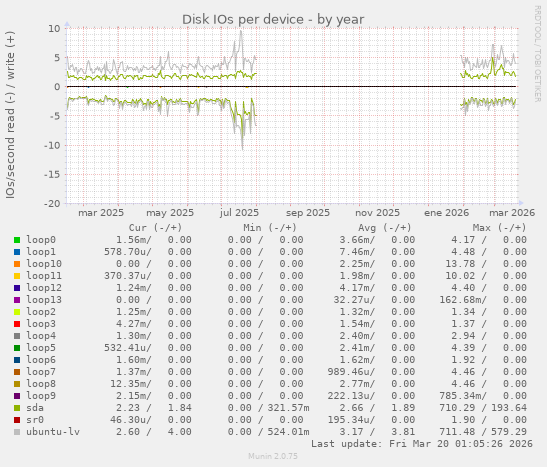Viewport: 547px width, 467px height.
Task: Select the 'loop10' device label
Action: pos(44,264)
